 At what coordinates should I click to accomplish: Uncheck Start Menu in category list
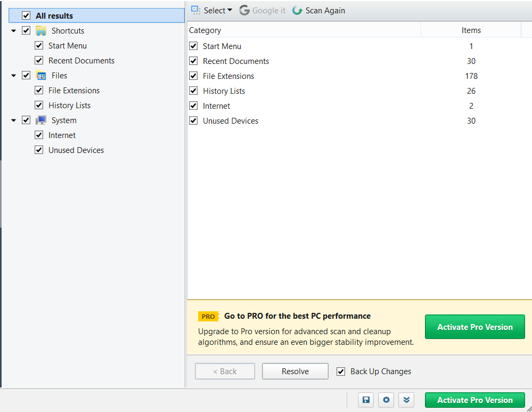[x=193, y=46]
